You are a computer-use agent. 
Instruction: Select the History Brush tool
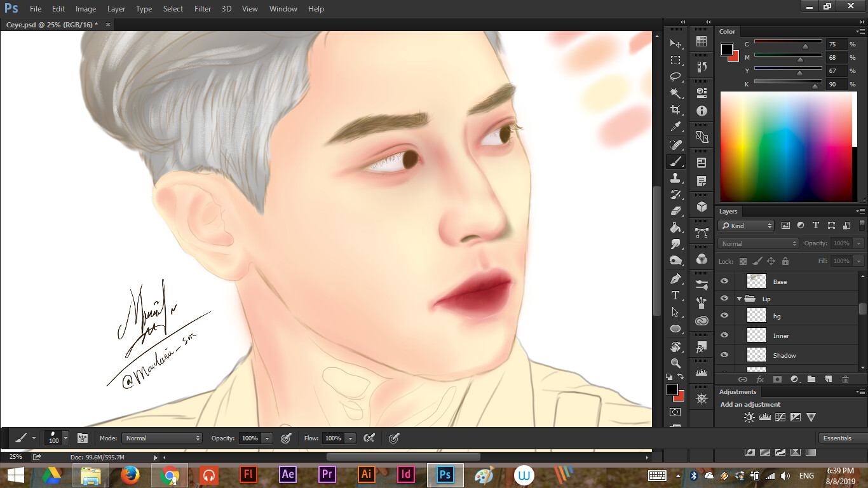[x=675, y=194]
